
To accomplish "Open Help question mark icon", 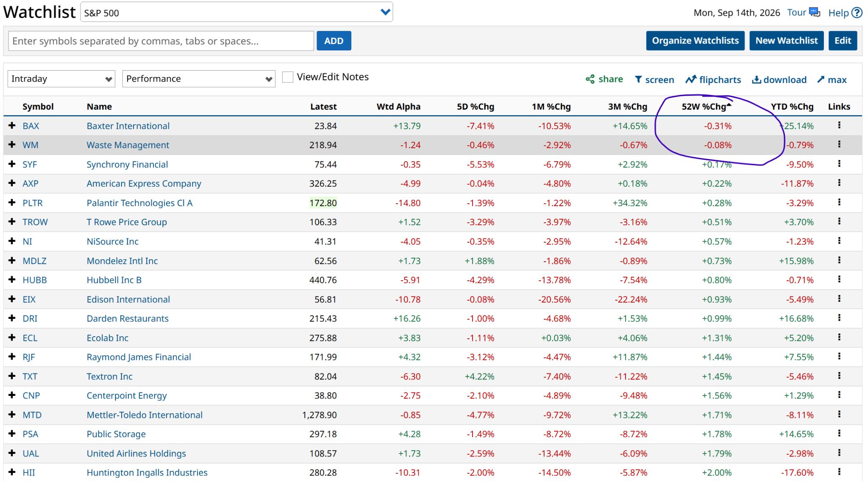I will [857, 13].
